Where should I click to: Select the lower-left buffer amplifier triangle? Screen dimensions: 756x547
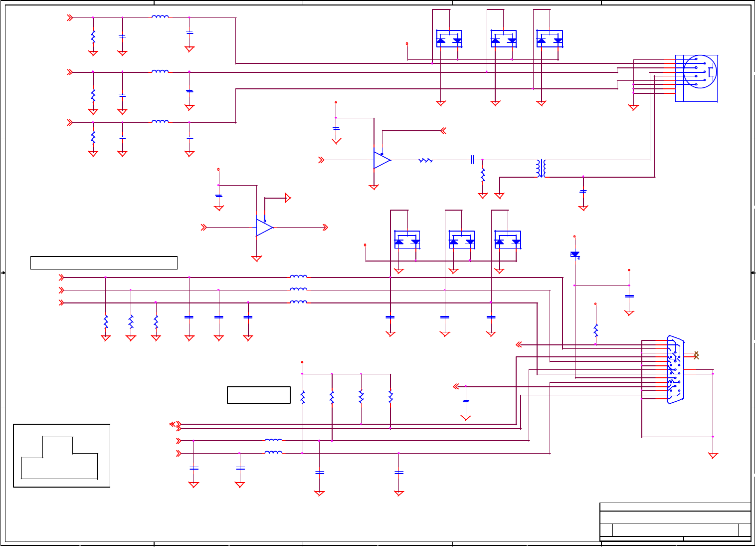[265, 228]
